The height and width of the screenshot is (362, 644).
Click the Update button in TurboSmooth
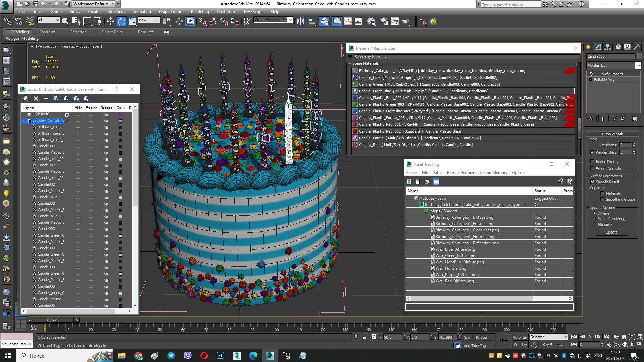pyautogui.click(x=611, y=232)
